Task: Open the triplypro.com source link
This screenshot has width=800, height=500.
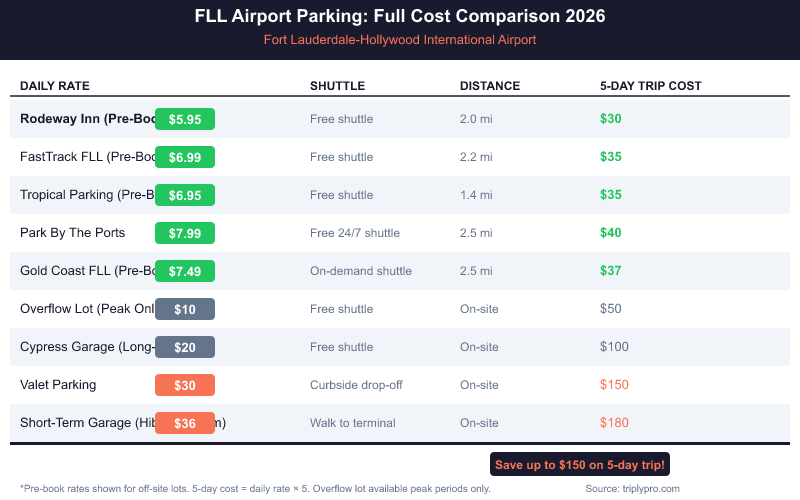Action: (632, 489)
